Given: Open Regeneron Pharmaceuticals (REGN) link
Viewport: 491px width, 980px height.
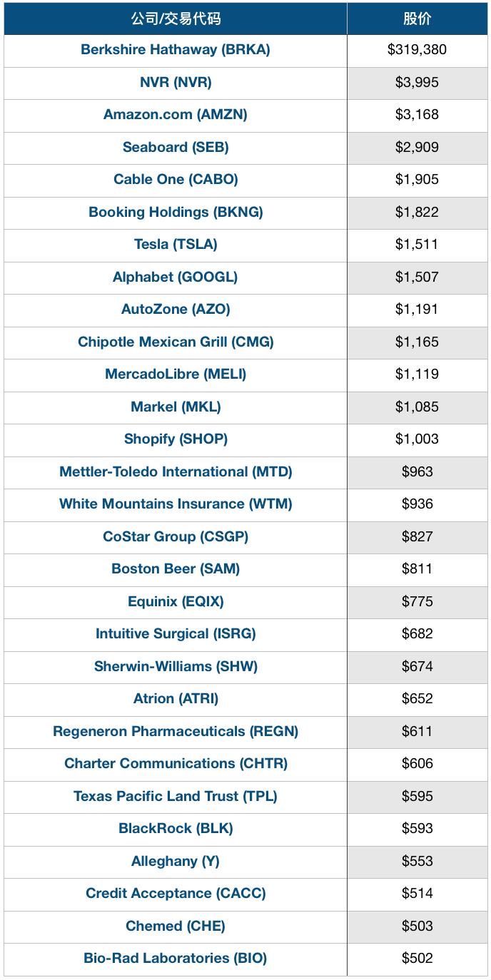Looking at the screenshot, I should pyautogui.click(x=176, y=731).
